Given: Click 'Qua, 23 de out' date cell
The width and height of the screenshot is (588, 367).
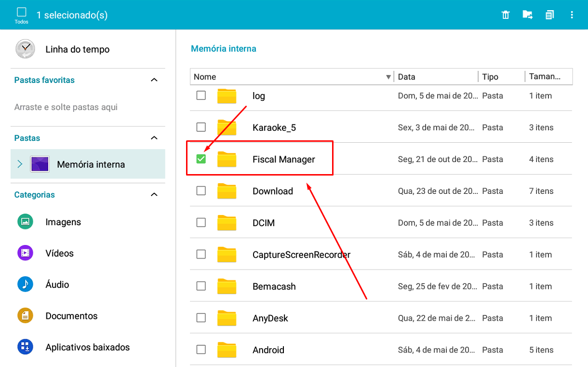Looking at the screenshot, I should point(438,191).
